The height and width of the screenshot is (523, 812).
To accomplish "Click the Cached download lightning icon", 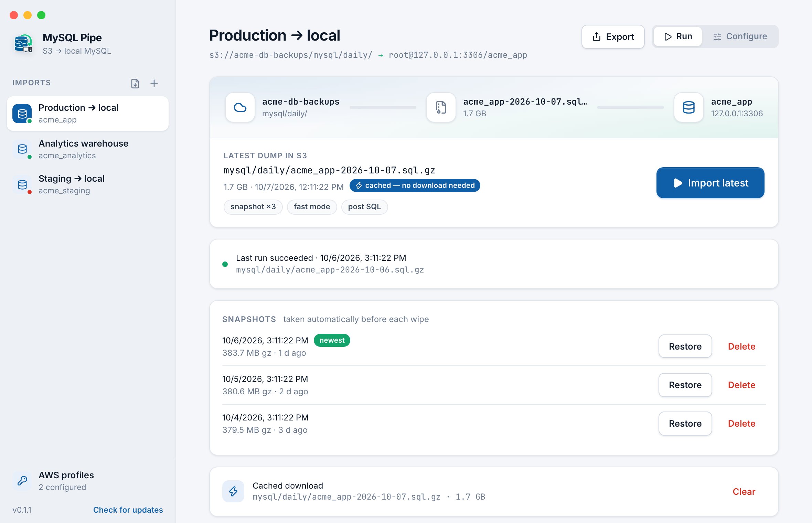I will click(x=233, y=491).
